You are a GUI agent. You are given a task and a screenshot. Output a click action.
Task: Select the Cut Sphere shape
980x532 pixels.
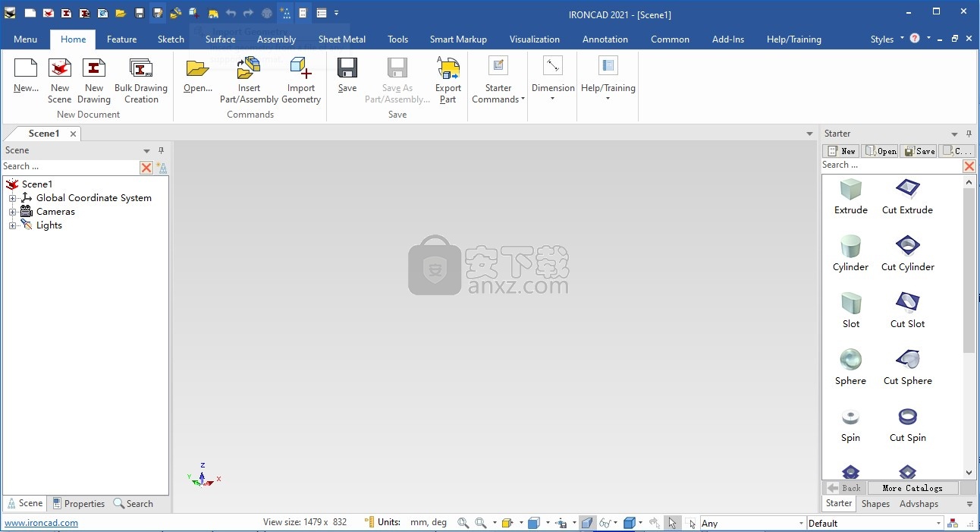[907, 367]
